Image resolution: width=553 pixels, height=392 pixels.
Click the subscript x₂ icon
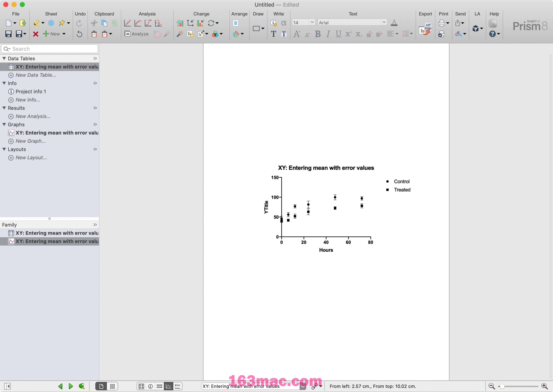pos(359,34)
